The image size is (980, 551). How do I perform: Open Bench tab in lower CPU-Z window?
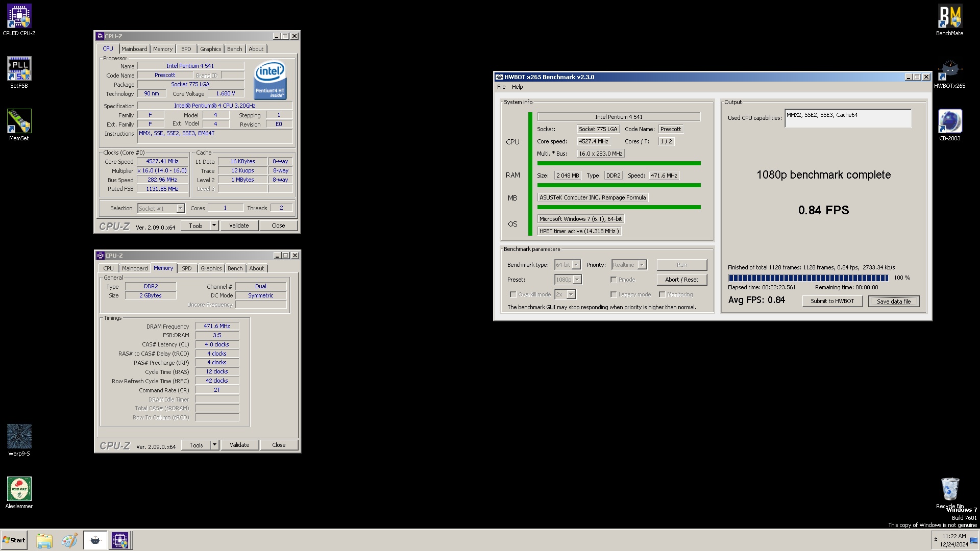(x=235, y=268)
